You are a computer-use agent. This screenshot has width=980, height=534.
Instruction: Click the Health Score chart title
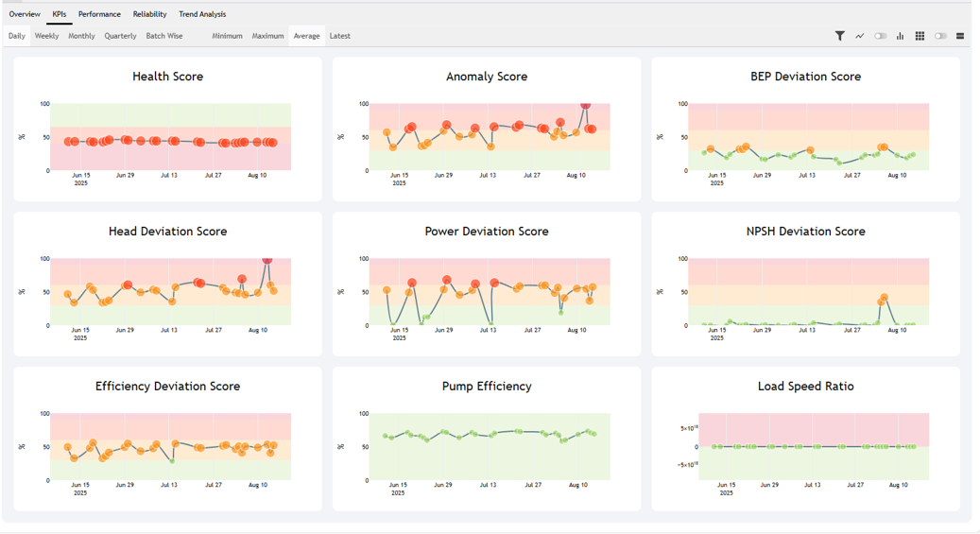(x=167, y=77)
